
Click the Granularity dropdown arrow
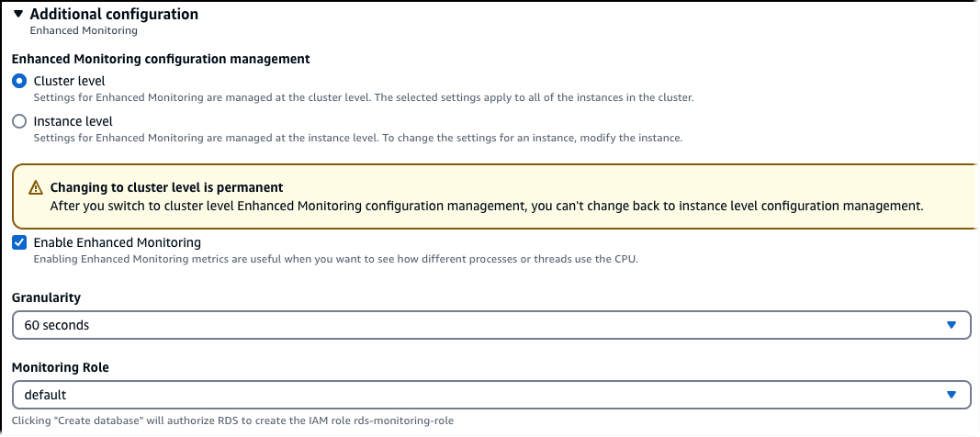pos(952,325)
